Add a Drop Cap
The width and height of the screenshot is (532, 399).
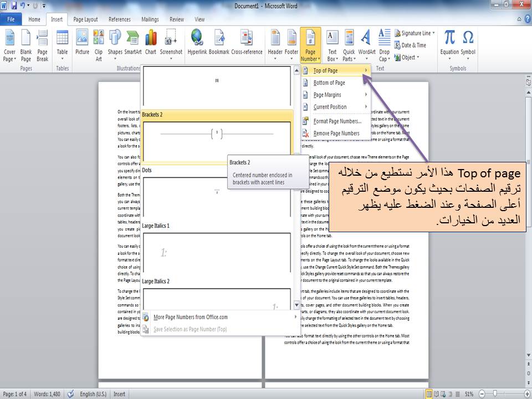pyautogui.click(x=384, y=46)
